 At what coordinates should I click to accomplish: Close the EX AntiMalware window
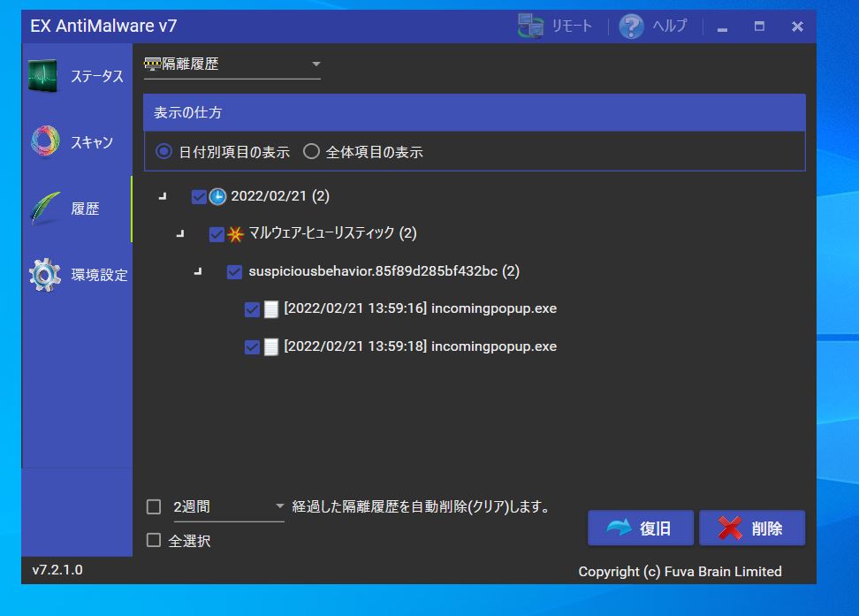click(x=797, y=27)
